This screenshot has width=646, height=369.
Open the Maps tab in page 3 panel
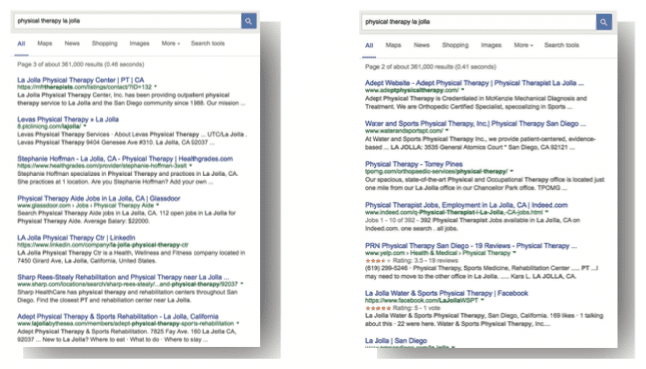(45, 43)
